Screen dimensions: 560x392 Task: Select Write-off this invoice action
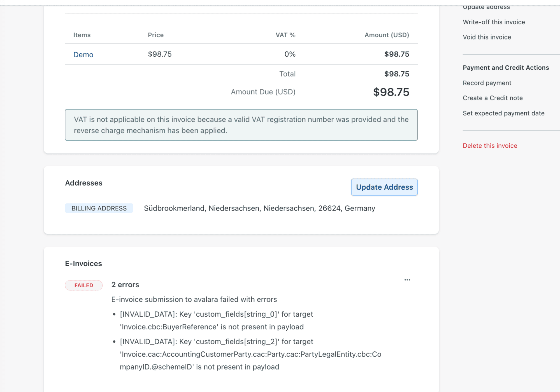click(x=494, y=22)
